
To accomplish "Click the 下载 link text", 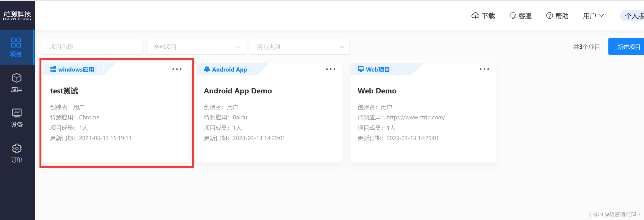I will 488,16.
